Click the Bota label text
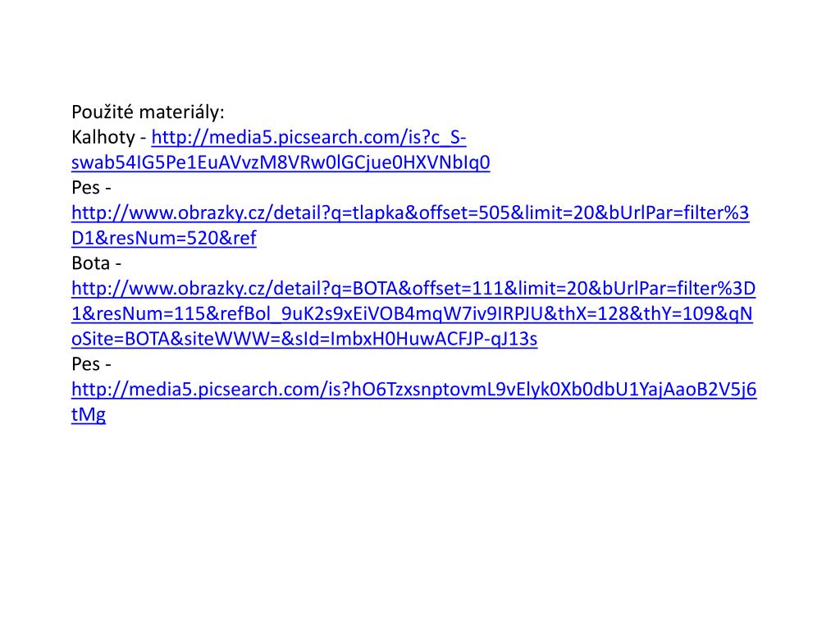The image size is (840, 630). 90,263
